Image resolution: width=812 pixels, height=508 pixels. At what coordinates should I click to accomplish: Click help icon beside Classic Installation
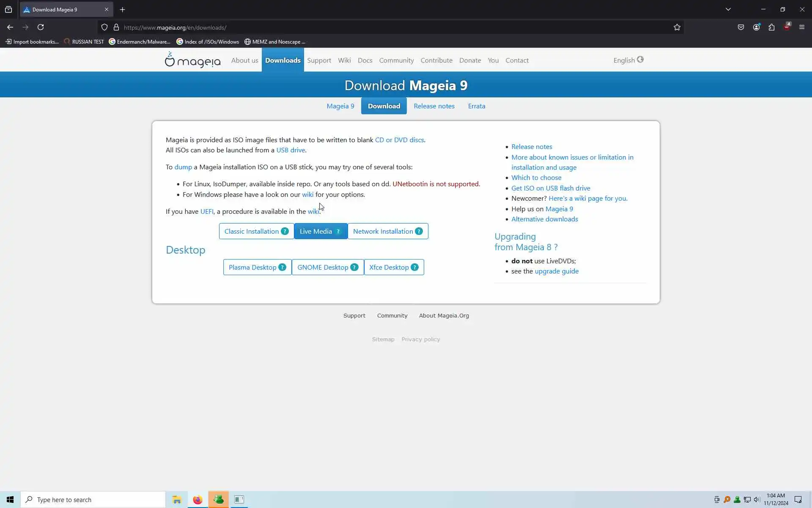point(285,231)
